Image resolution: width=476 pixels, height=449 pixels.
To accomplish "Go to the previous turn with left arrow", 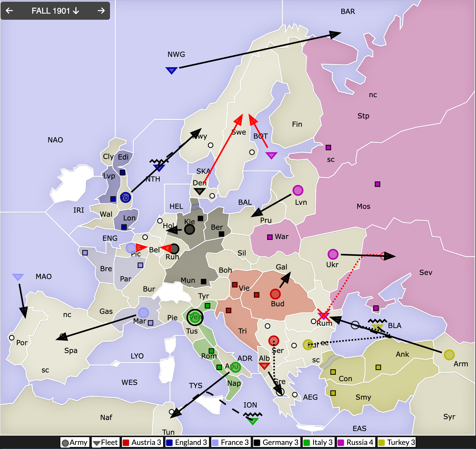I will click(x=10, y=11).
